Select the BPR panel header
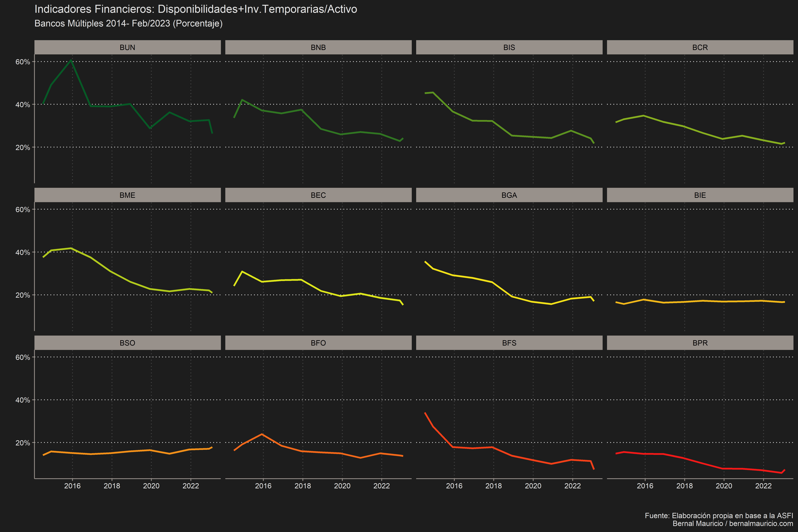This screenshot has height=532, width=798. coord(700,343)
